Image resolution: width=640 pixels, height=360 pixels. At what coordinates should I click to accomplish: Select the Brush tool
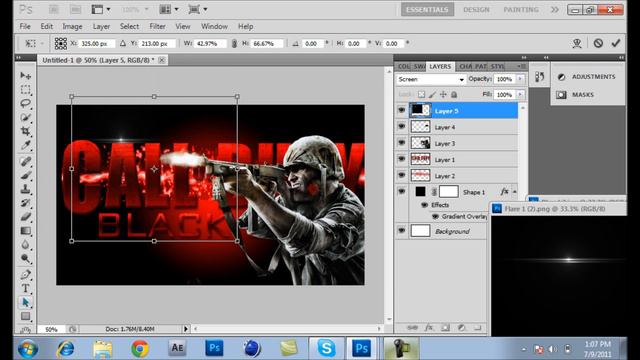click(x=25, y=176)
